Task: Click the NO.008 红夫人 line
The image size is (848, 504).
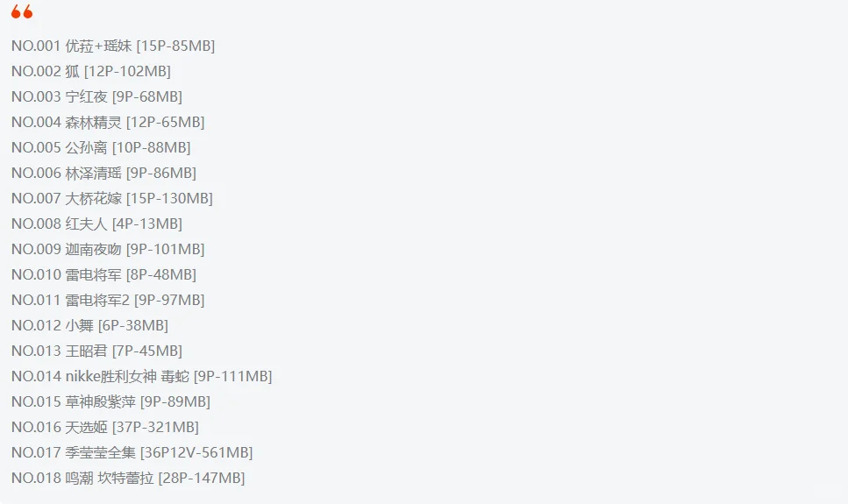Action: point(96,224)
